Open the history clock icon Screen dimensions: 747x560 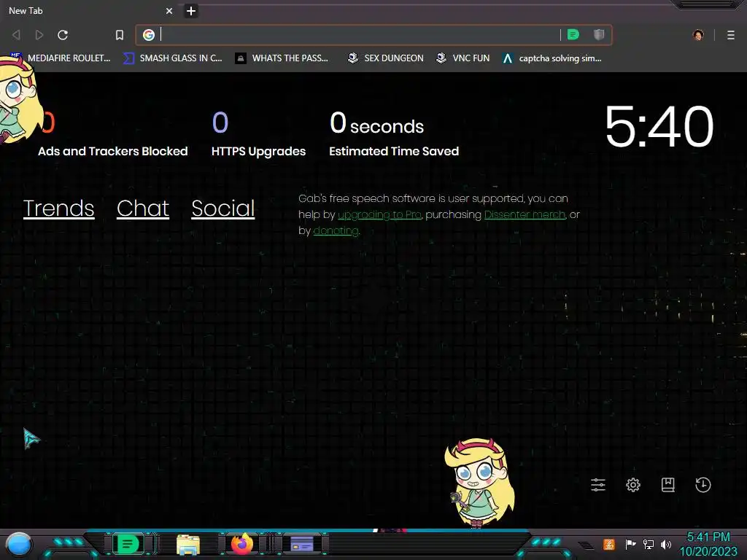point(703,485)
